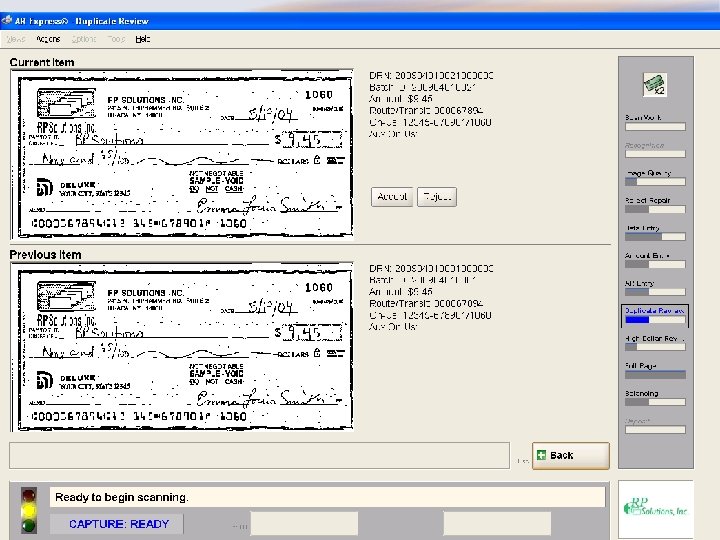The height and width of the screenshot is (540, 720).
Task: Click the Back button
Action: pyautogui.click(x=571, y=456)
